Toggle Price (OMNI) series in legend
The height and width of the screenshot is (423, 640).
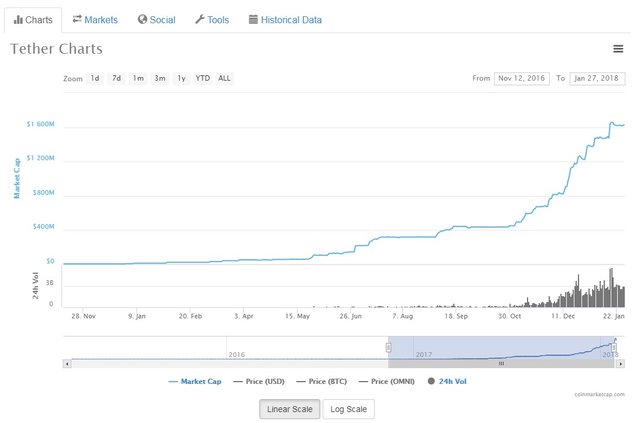click(x=387, y=381)
